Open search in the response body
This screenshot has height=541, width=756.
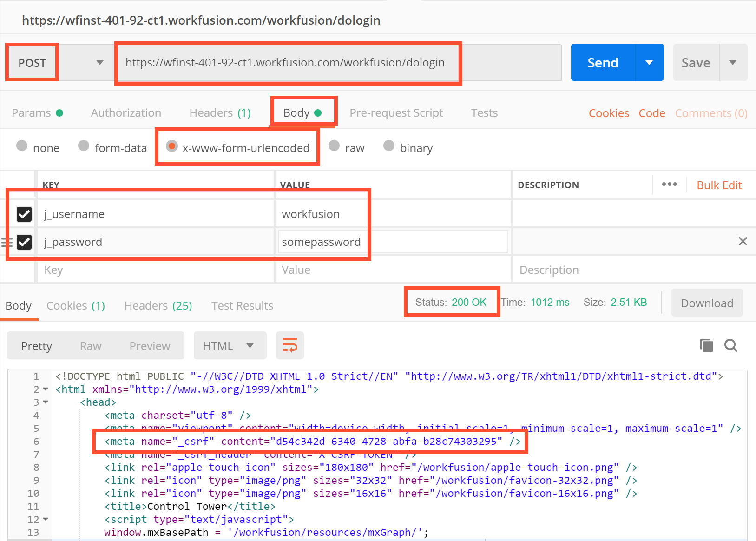tap(731, 345)
